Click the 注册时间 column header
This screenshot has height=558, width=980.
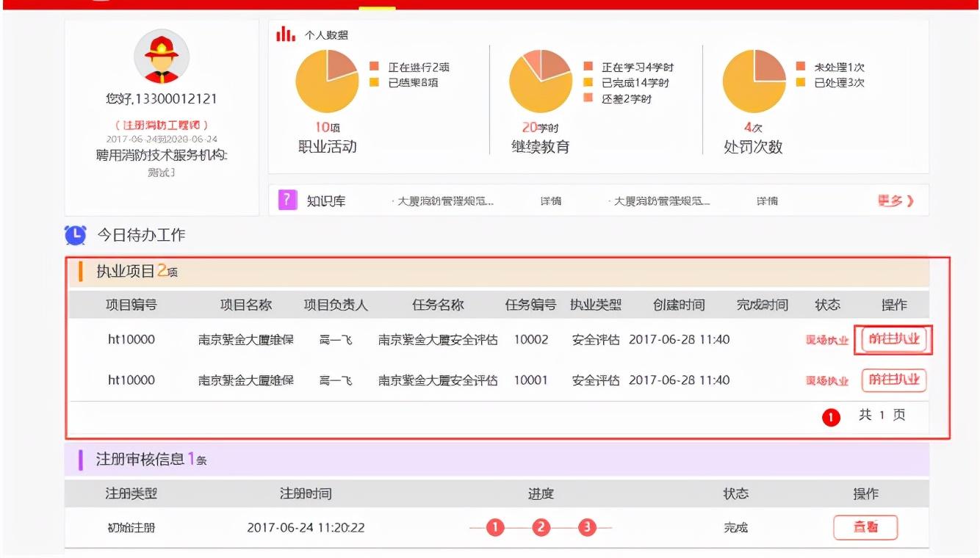[x=306, y=493]
